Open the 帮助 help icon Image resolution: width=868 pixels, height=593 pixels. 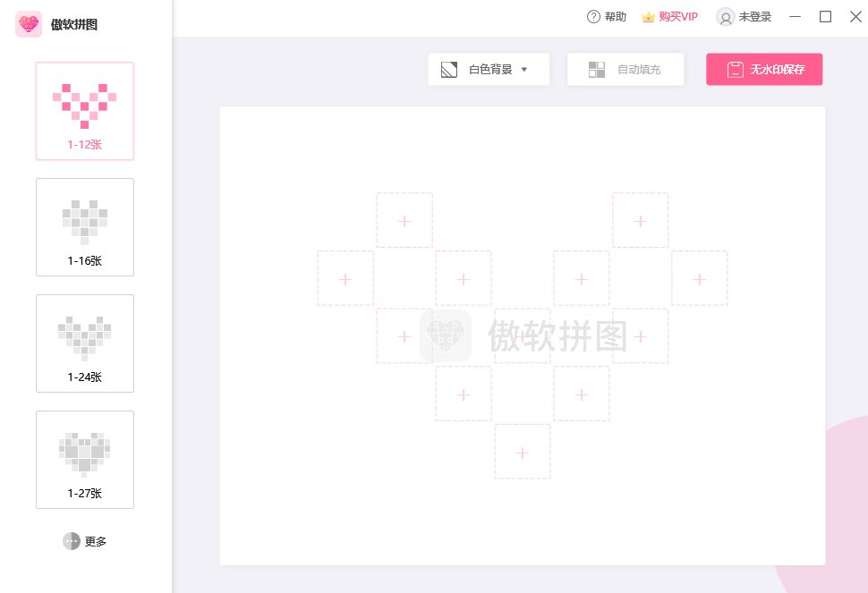point(593,16)
